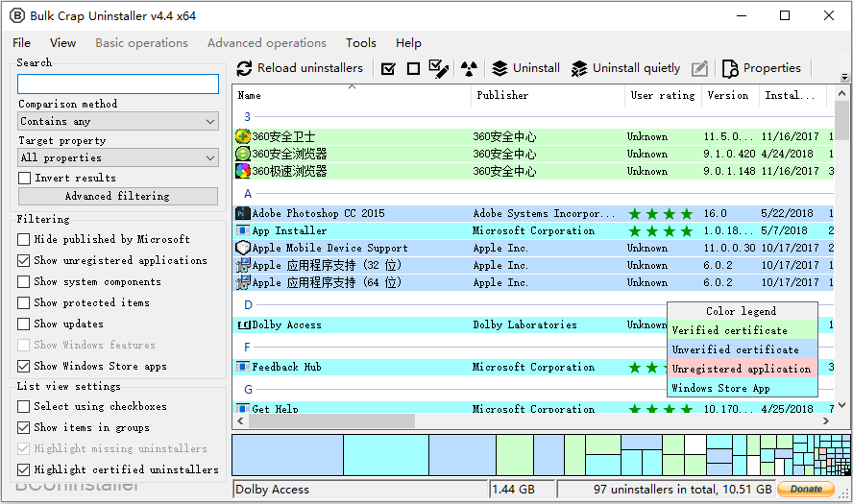Viewport: 853px width, 504px height.
Task: Uncheck Show Windows Store apps
Action: click(x=23, y=367)
